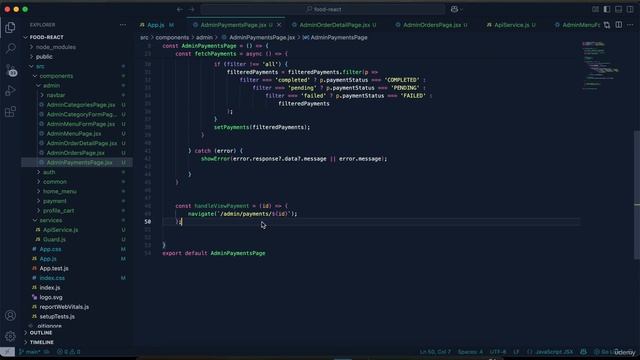
Task: Click the 'components' breadcrumb segment
Action: [x=172, y=38]
